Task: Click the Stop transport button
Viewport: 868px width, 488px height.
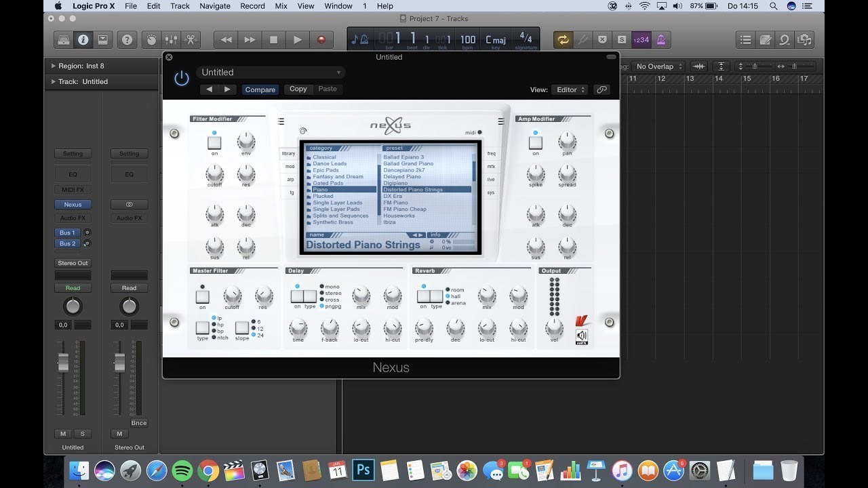Action: pyautogui.click(x=273, y=39)
